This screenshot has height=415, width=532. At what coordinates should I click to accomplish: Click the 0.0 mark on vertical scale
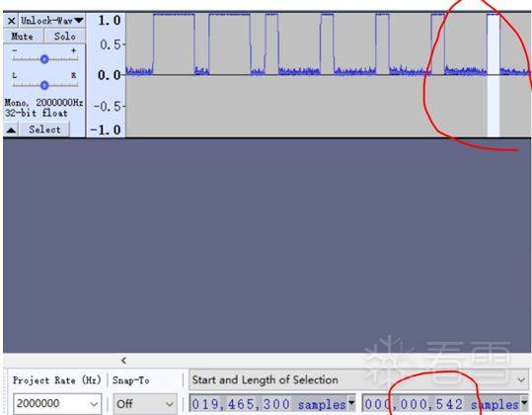(x=110, y=75)
